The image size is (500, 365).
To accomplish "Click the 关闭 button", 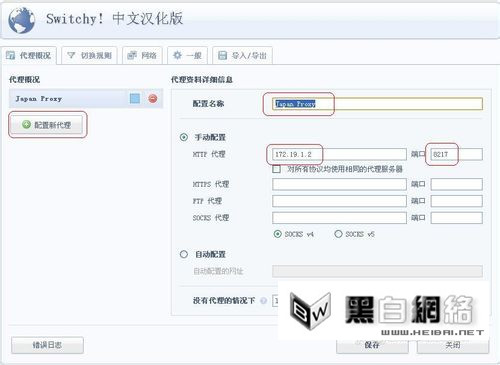I will coord(453,346).
